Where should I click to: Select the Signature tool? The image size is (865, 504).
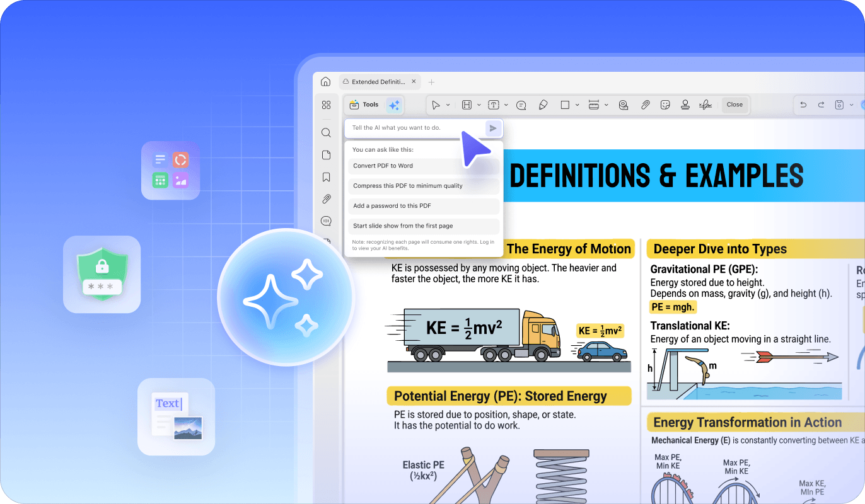(705, 105)
